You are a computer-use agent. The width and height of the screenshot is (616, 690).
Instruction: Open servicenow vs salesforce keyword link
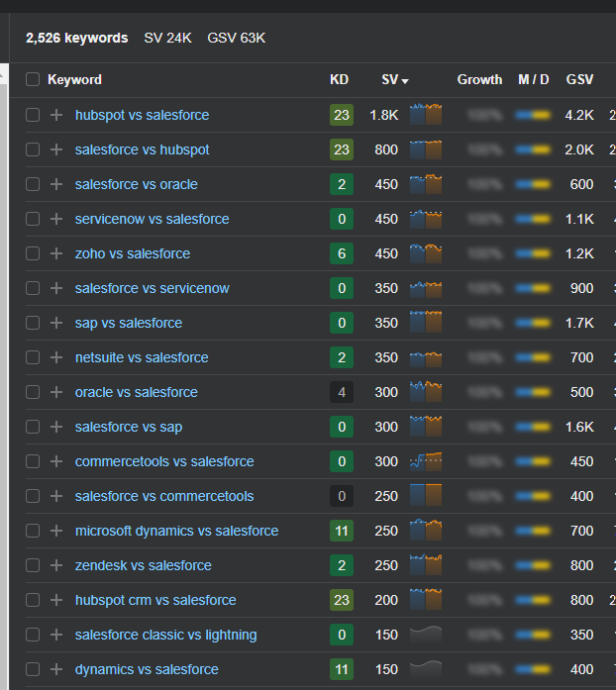(152, 219)
